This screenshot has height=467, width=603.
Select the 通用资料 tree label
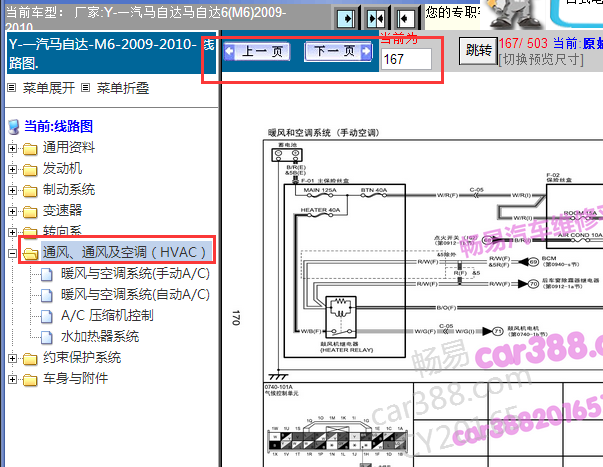(x=69, y=147)
